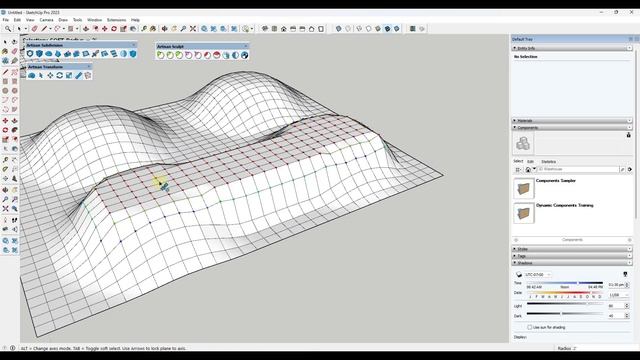Click the blue pen icon in Artisan Transform toolbar

pos(78,75)
